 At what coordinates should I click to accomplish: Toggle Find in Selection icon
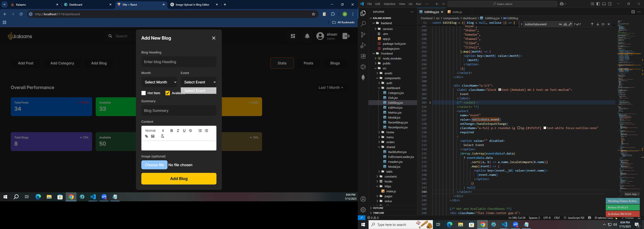pos(603,24)
